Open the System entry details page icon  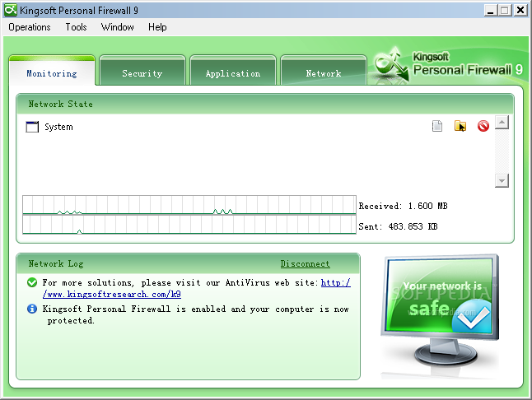pyautogui.click(x=437, y=126)
